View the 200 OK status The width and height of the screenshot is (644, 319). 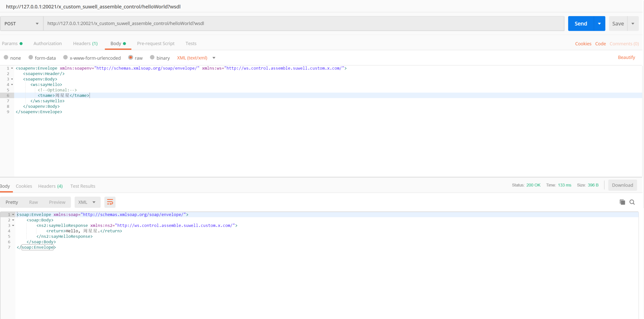[x=533, y=185]
